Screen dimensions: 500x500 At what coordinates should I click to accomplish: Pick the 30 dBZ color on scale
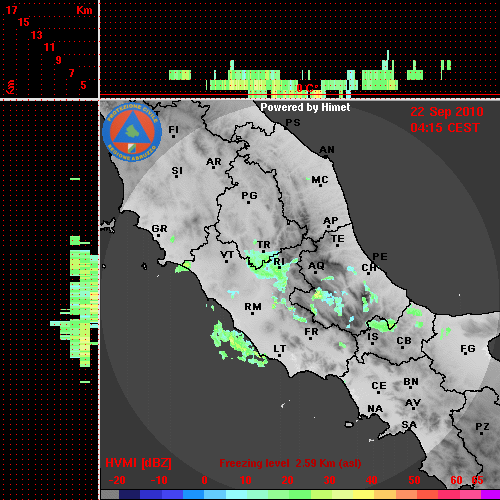pos(329,494)
